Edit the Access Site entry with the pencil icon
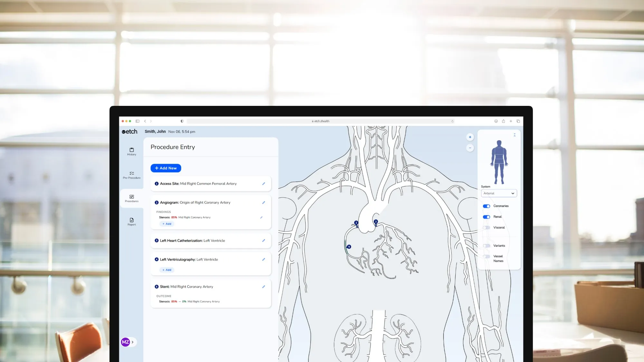This screenshot has height=362, width=644. point(263,183)
